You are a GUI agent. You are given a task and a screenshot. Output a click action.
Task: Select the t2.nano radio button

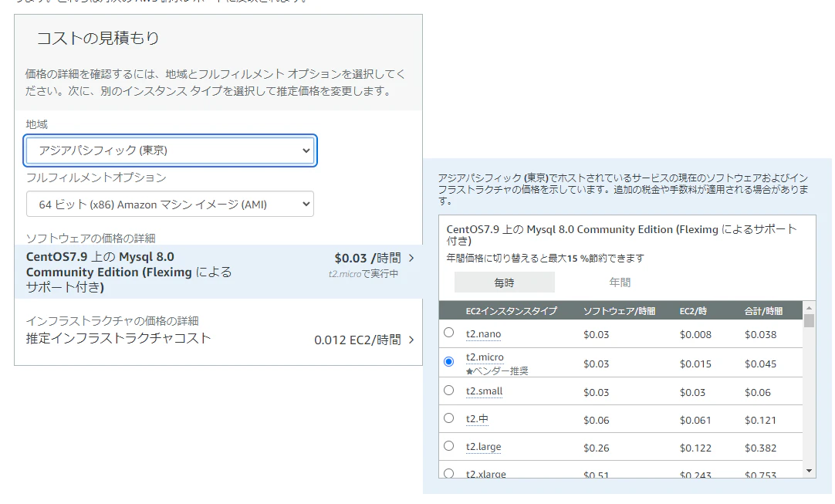tap(449, 333)
